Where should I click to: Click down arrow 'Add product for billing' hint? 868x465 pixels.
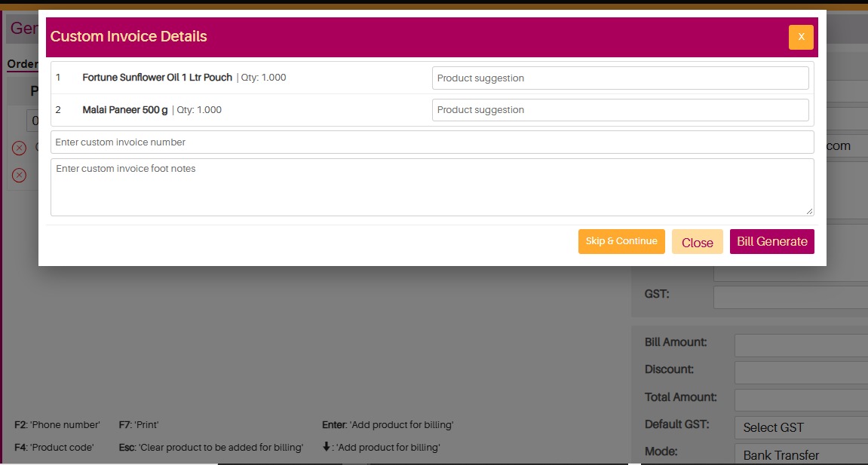(381, 448)
